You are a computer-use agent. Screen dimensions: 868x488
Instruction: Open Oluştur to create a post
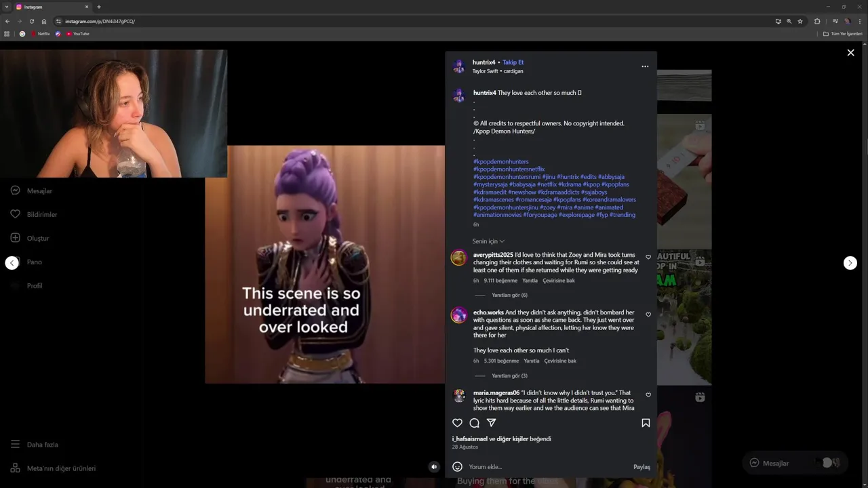pos(30,239)
